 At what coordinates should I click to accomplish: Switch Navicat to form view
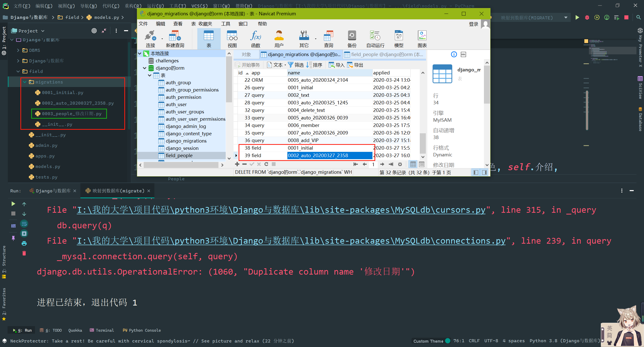click(422, 164)
